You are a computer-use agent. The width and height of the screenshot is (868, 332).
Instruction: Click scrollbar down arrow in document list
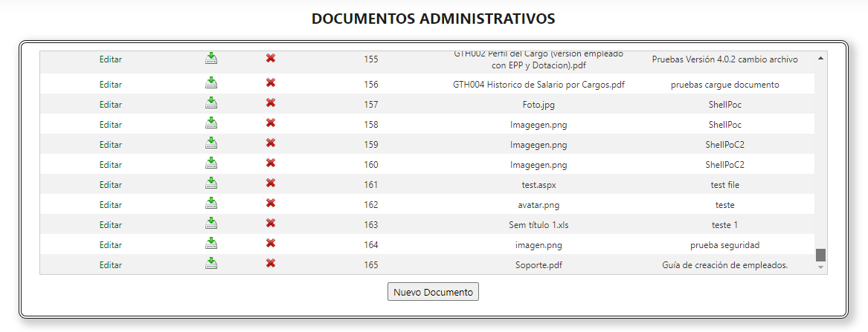pyautogui.click(x=821, y=267)
